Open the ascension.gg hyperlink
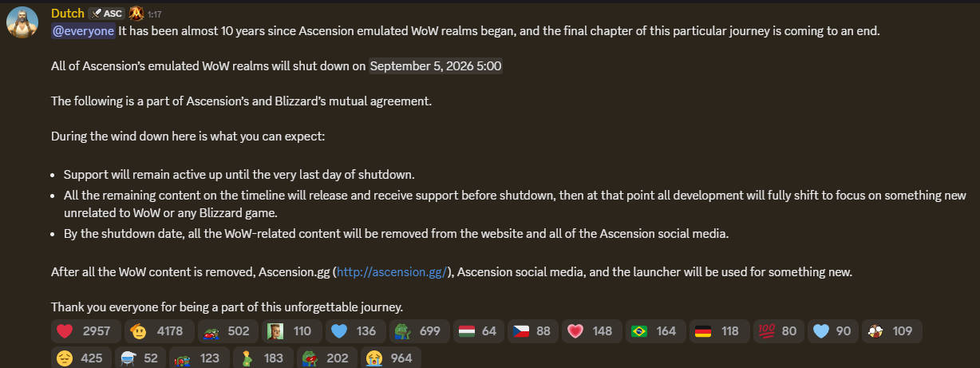This screenshot has width=980, height=368. (392, 272)
